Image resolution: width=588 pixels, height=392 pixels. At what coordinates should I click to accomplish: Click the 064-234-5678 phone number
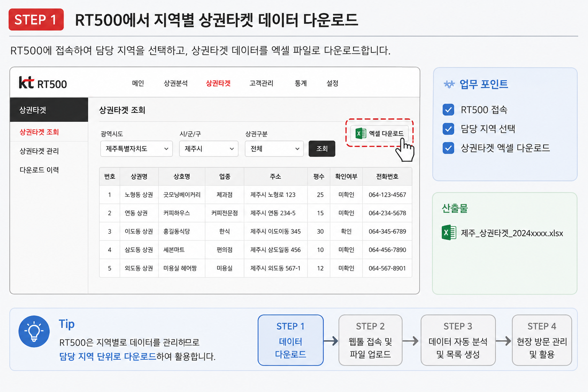[387, 213]
